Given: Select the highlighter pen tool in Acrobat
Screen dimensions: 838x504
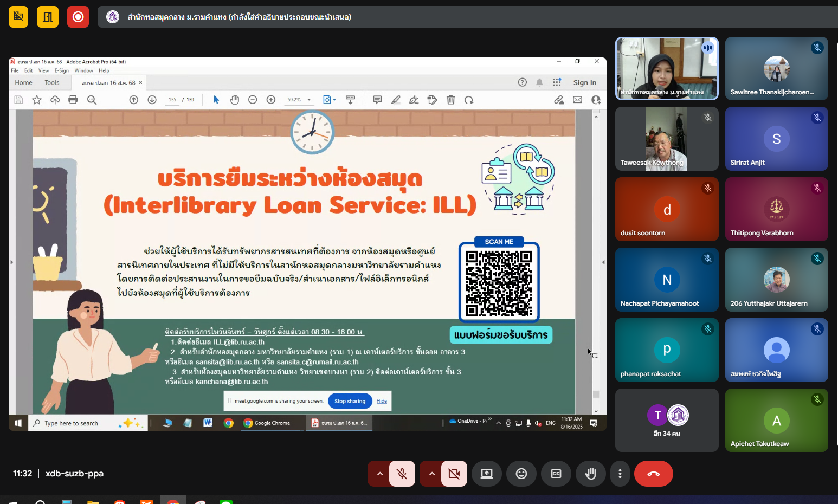Looking at the screenshot, I should [396, 100].
